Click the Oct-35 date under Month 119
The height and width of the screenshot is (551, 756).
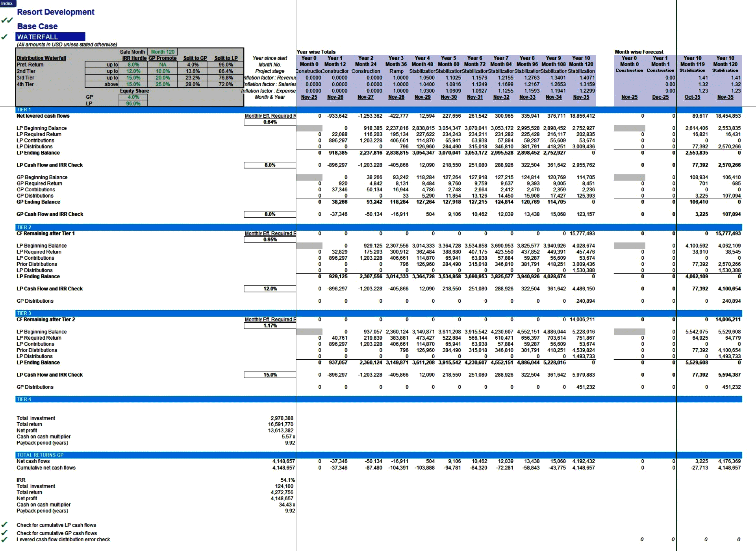tap(692, 97)
